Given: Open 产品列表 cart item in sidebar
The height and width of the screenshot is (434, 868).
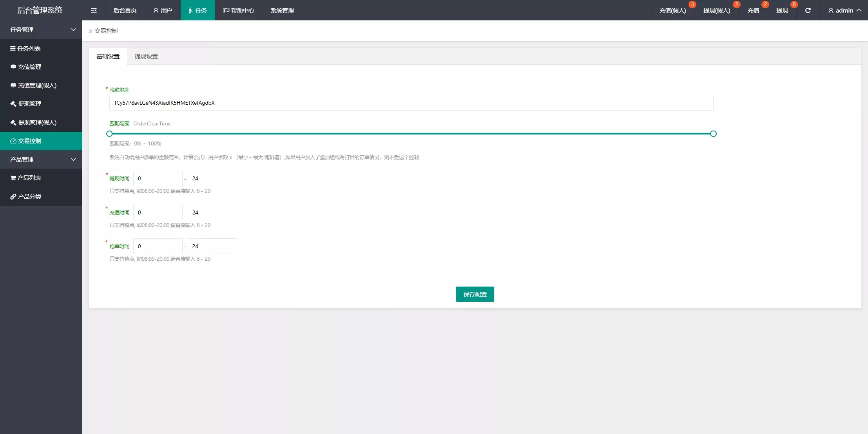Looking at the screenshot, I should [x=29, y=178].
